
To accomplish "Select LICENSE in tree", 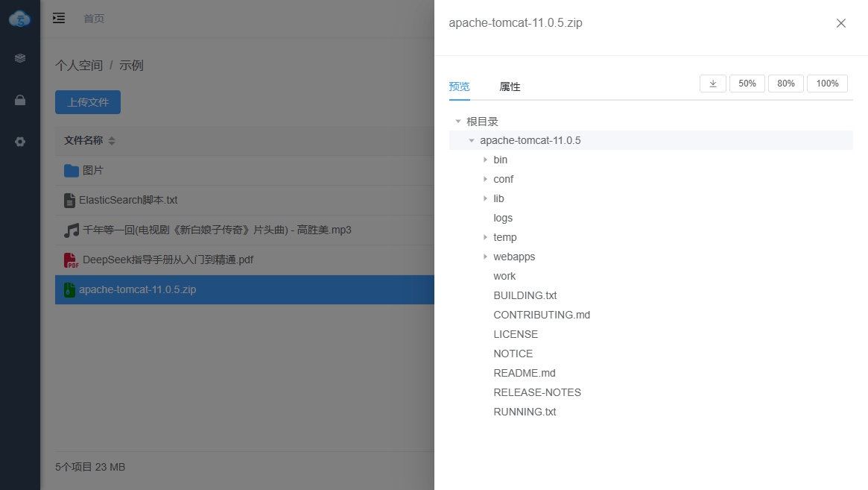I will click(x=516, y=334).
